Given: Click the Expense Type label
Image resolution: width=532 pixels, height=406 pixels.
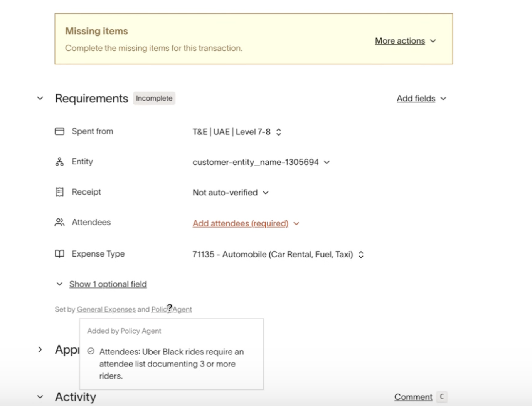Looking at the screenshot, I should click(x=98, y=254).
